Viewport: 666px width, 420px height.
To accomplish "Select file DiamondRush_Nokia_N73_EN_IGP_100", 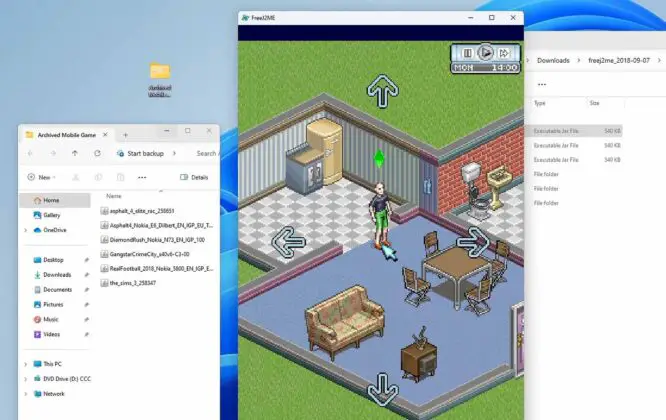I will [x=153, y=240].
